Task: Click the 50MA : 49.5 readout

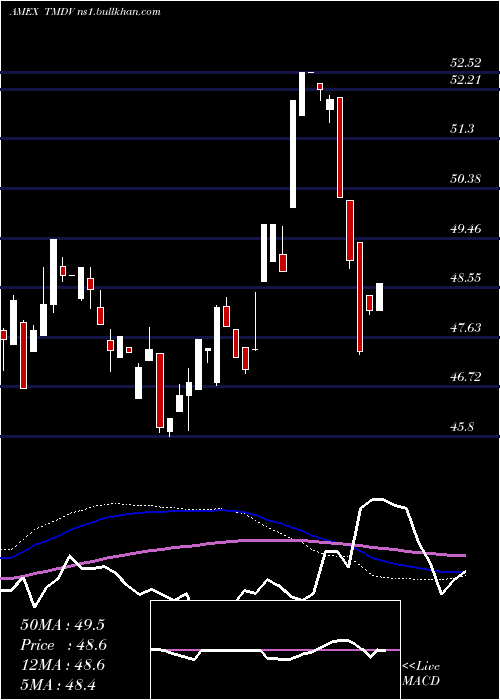Action: pyautogui.click(x=62, y=625)
